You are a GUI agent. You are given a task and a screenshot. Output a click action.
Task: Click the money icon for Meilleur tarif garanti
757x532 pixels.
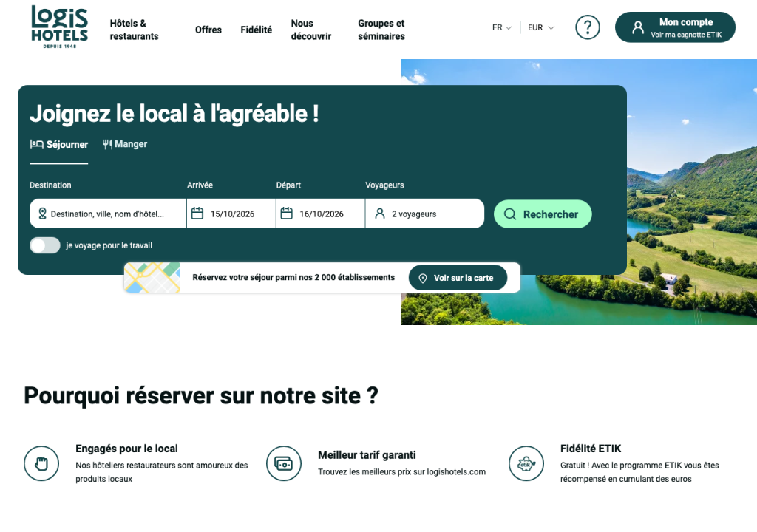point(284,463)
